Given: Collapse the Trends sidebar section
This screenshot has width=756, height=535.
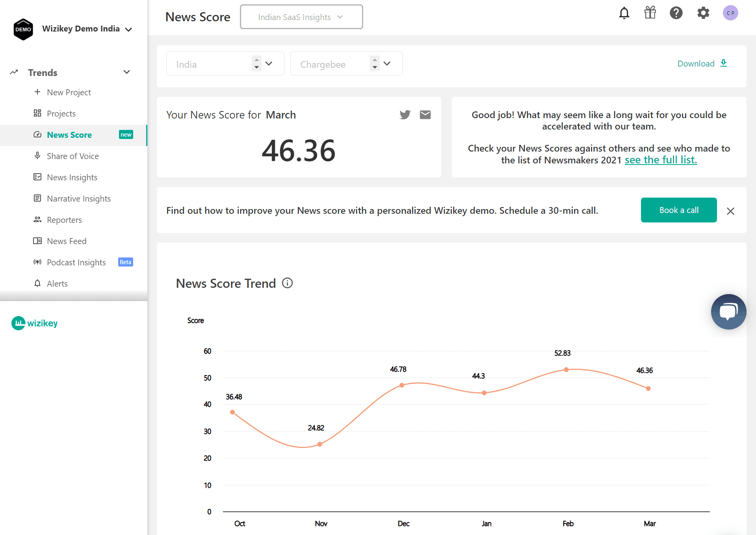Looking at the screenshot, I should (126, 72).
